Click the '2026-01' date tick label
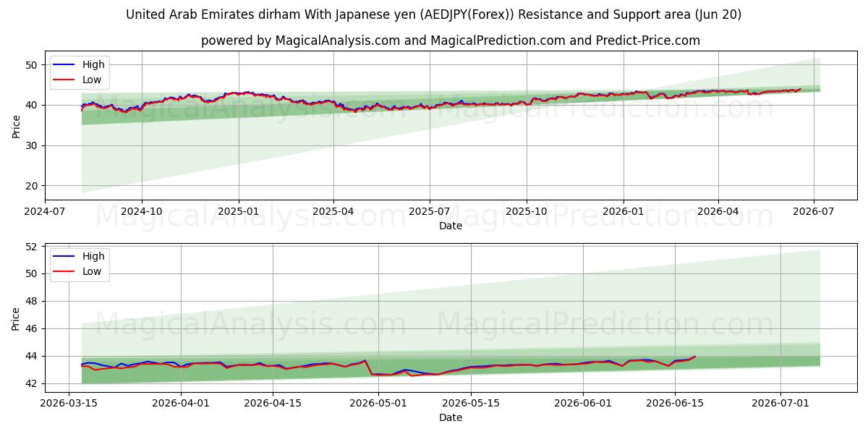The image size is (868, 434). (623, 211)
